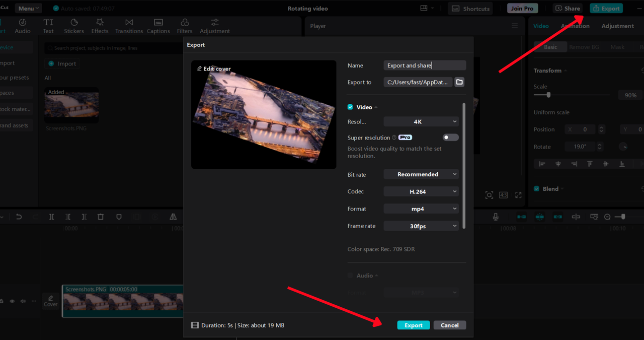Screen dimensions: 644x340
Task: Toggle the auto snapping icon in timeline
Action: point(539,217)
